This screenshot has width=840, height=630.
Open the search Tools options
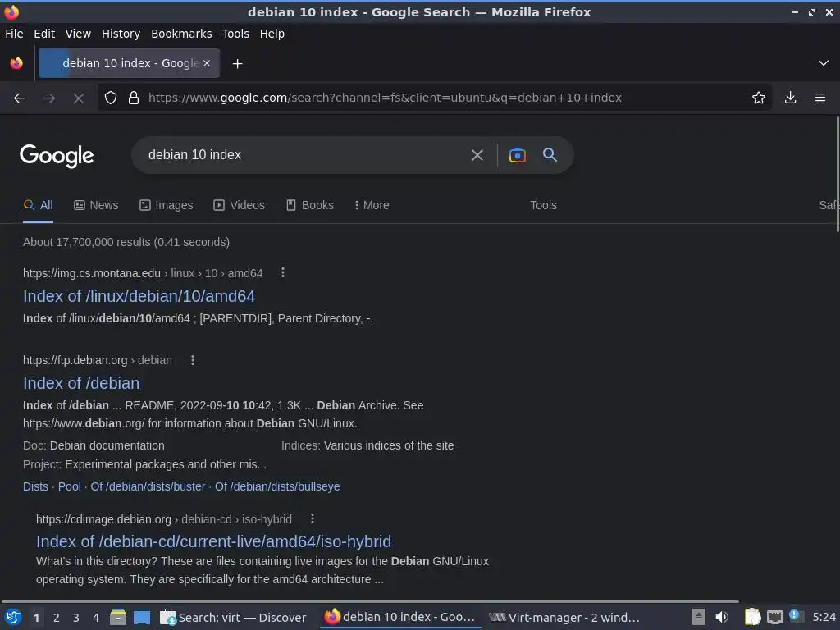tap(543, 205)
